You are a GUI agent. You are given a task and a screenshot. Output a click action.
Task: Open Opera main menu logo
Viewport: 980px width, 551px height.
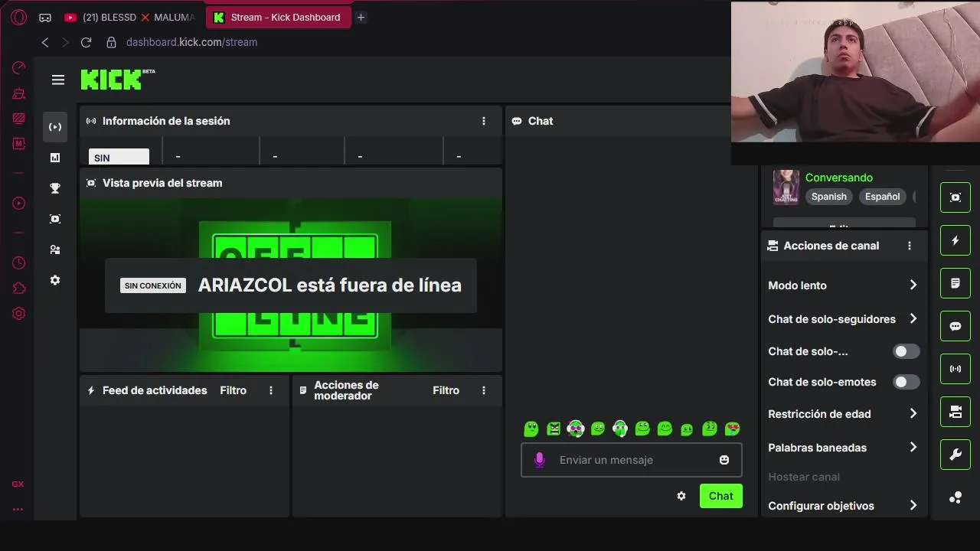pos(18,17)
